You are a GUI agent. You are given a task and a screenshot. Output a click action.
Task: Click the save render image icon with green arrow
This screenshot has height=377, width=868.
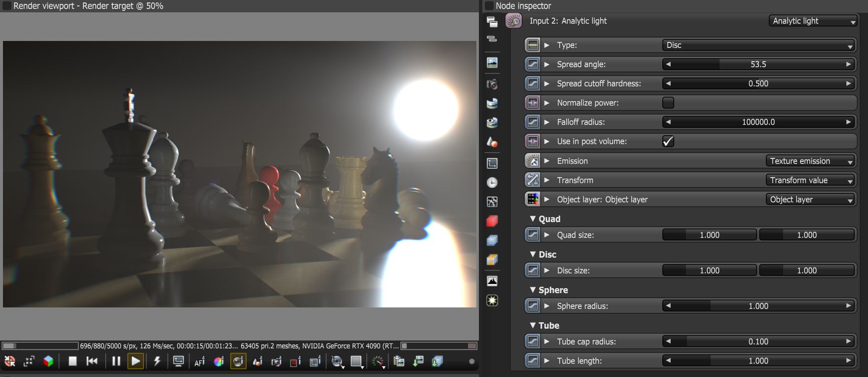coord(418,362)
